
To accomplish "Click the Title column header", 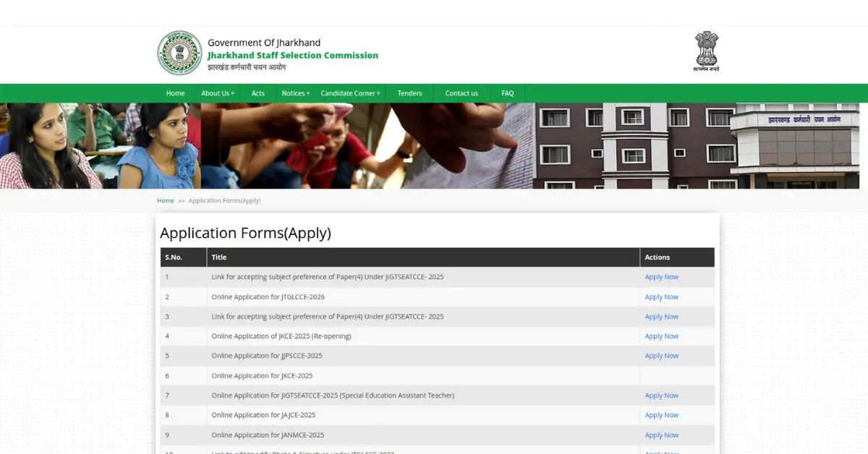I will coord(423,257).
